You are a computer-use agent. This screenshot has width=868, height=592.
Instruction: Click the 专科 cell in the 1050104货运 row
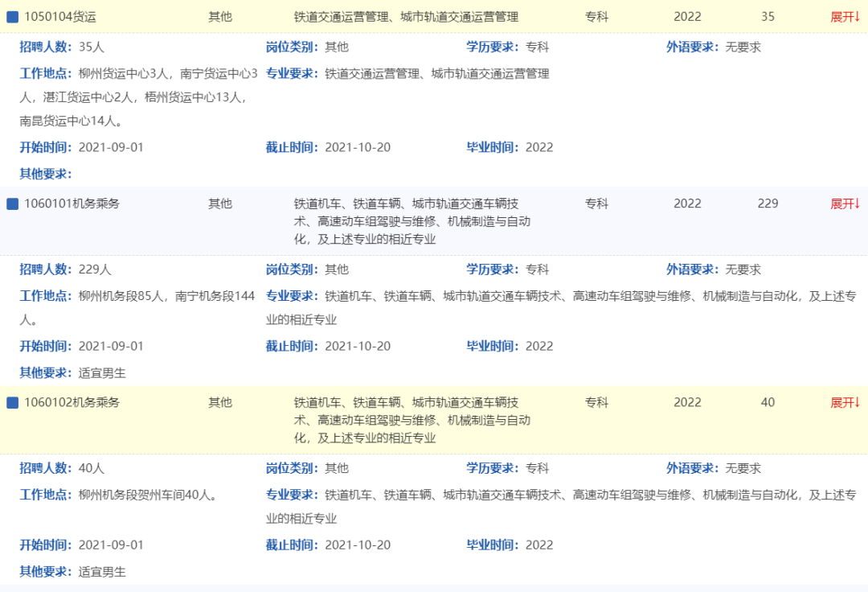[596, 17]
